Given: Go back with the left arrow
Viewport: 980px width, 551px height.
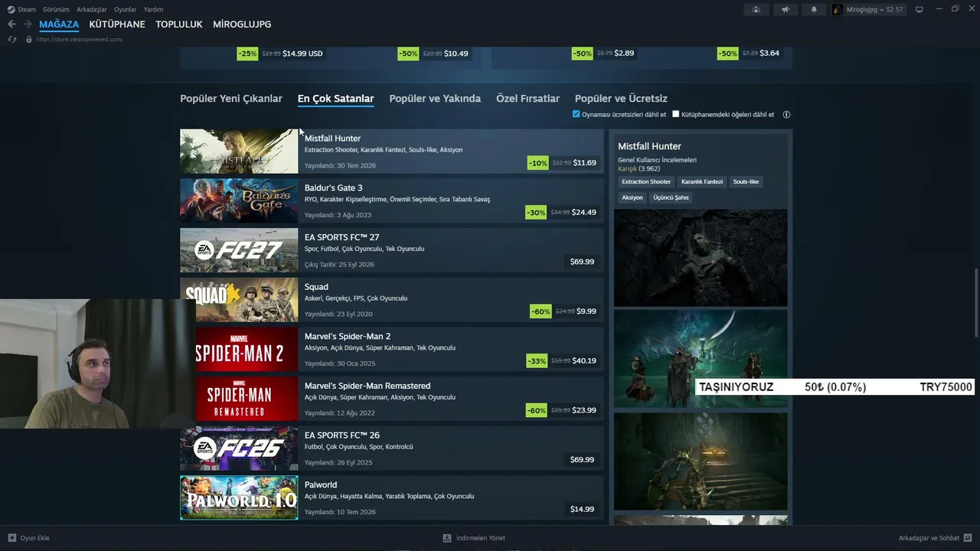Looking at the screenshot, I should click(11, 24).
